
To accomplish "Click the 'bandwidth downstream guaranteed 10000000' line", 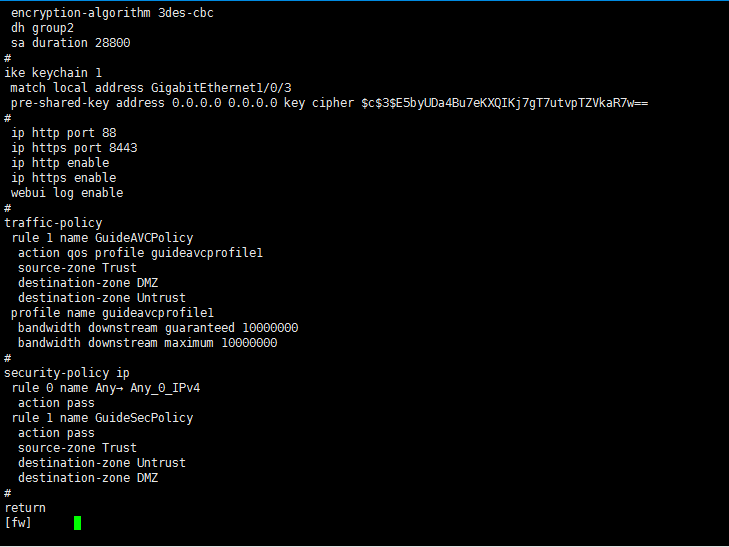I will pyautogui.click(x=158, y=328).
